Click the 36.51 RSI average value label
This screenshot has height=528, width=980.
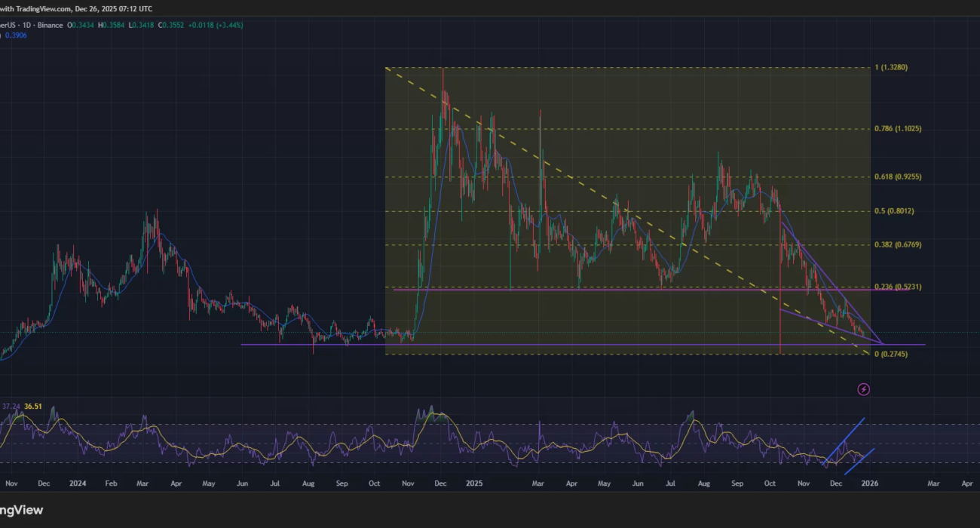point(32,407)
